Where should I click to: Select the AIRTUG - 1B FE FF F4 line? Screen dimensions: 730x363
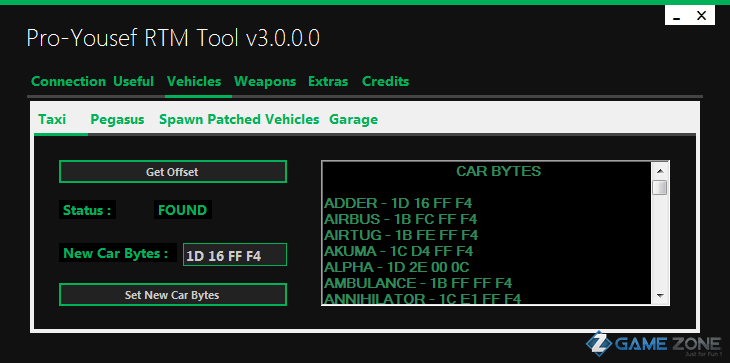coord(401,235)
